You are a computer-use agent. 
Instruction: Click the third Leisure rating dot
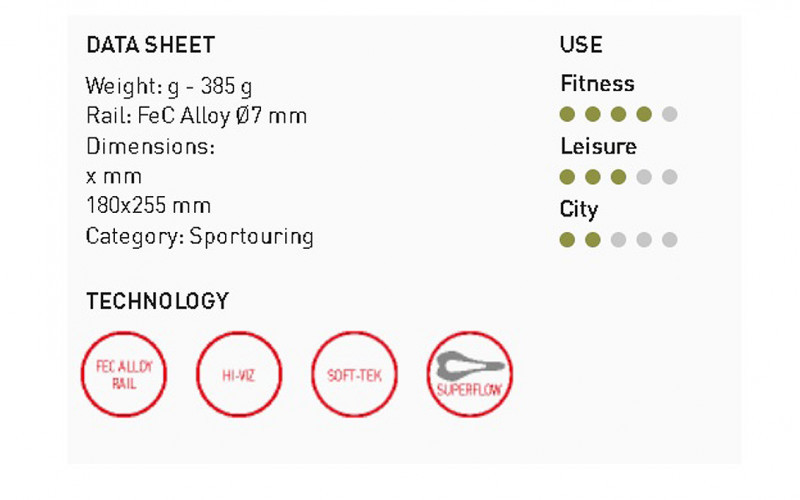(619, 177)
